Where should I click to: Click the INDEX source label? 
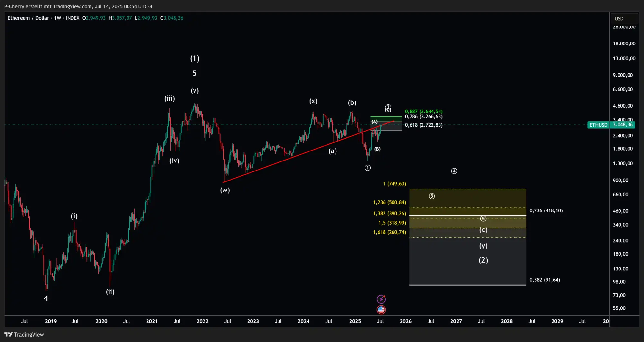pyautogui.click(x=72, y=18)
